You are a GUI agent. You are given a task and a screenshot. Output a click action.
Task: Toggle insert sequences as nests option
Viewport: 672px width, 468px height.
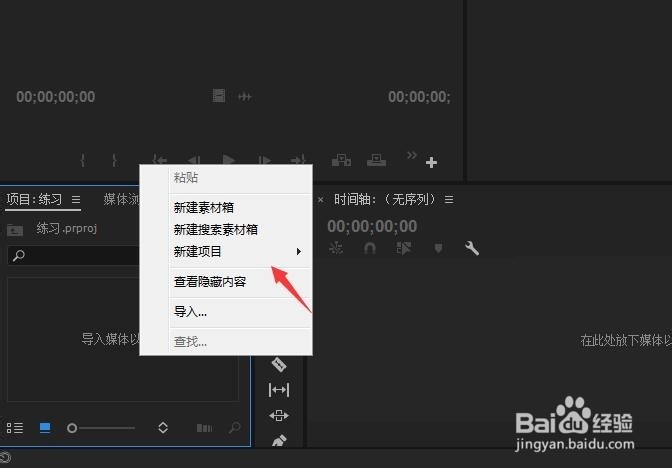[x=336, y=248]
